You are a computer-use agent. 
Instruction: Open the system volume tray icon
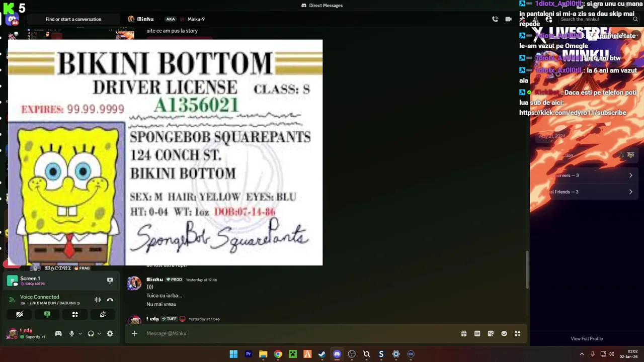click(611, 354)
